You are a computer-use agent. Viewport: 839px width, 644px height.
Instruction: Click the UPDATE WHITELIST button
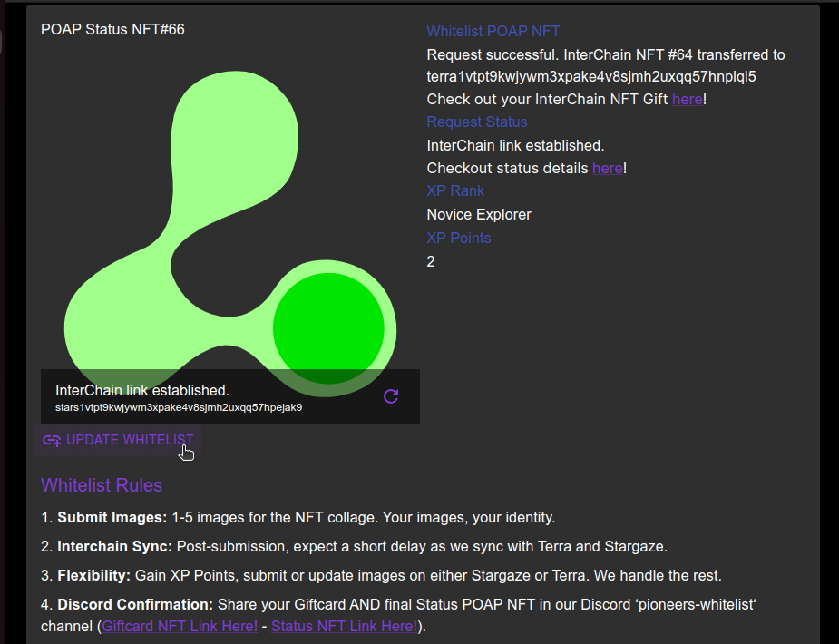(x=118, y=440)
